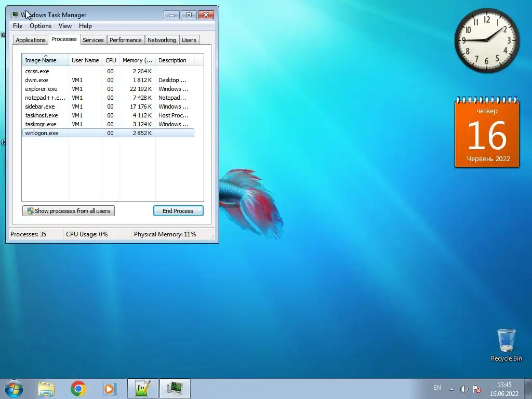The height and width of the screenshot is (399, 532).
Task: Select the Processes tab
Action: [64, 39]
